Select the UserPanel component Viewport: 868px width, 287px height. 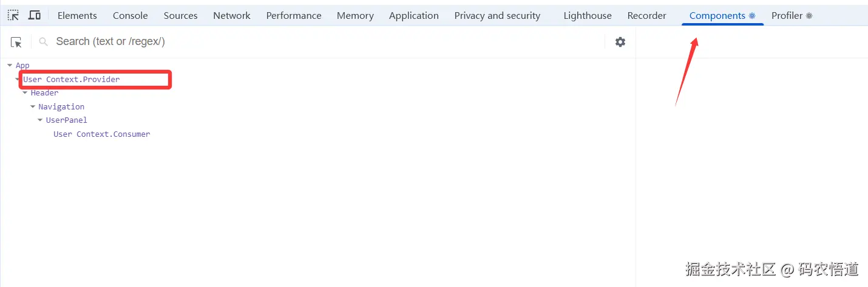coord(66,120)
